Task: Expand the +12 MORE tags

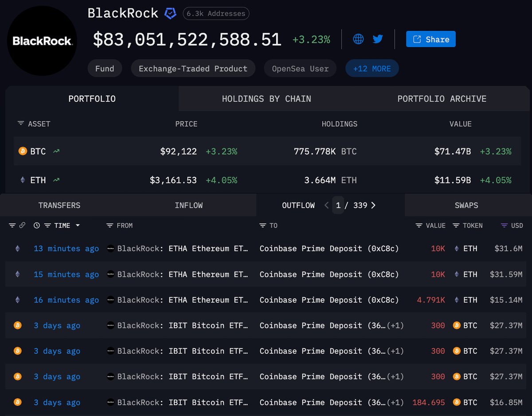Action: point(372,69)
